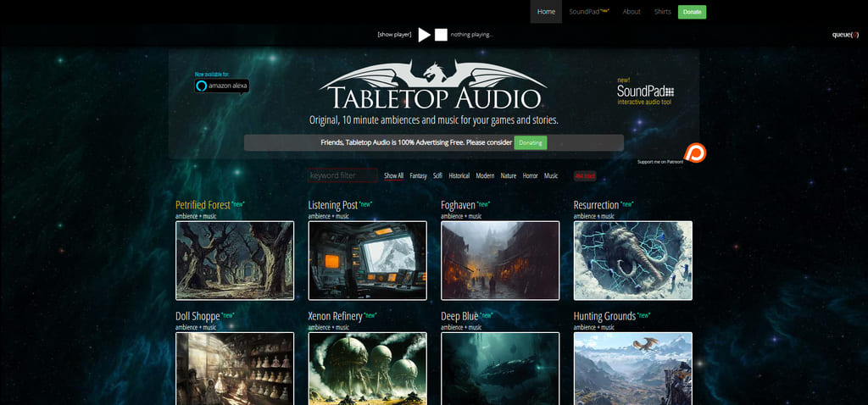
Task: Click the Doll Shoppe thumbnail image
Action: (x=235, y=369)
